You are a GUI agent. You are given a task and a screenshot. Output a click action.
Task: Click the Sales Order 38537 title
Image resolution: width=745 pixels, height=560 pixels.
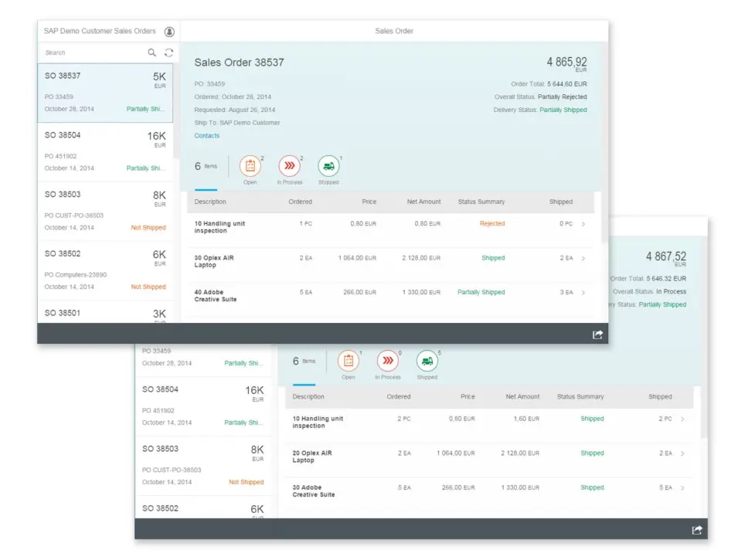(239, 63)
